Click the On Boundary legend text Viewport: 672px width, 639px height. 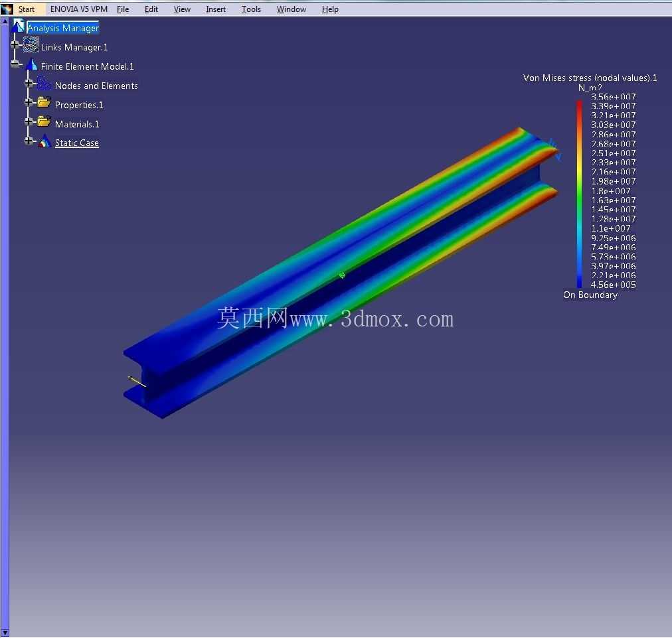[590, 295]
